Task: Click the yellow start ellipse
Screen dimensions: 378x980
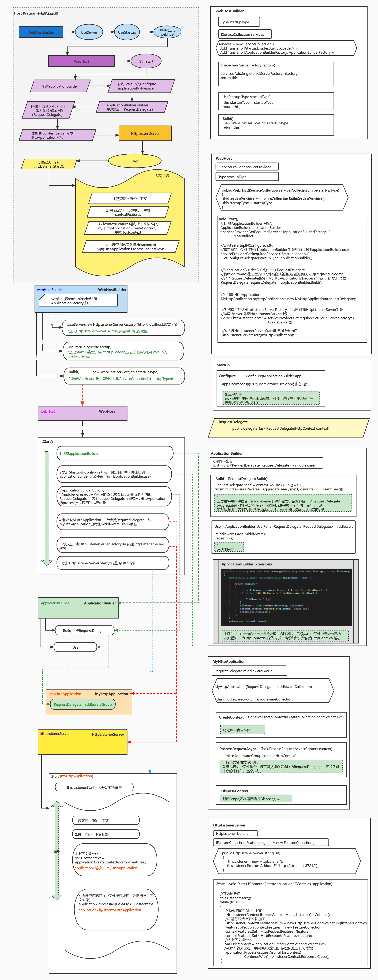Action: 135,161
